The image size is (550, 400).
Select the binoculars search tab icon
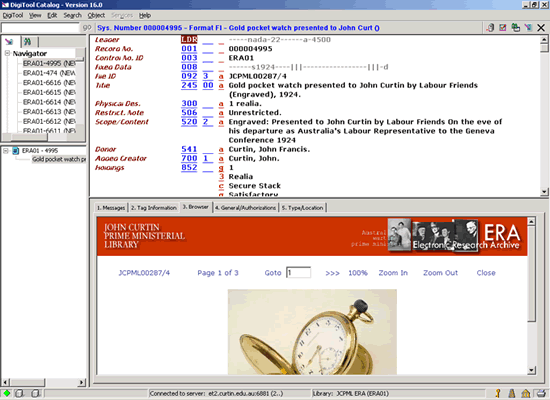click(27, 42)
